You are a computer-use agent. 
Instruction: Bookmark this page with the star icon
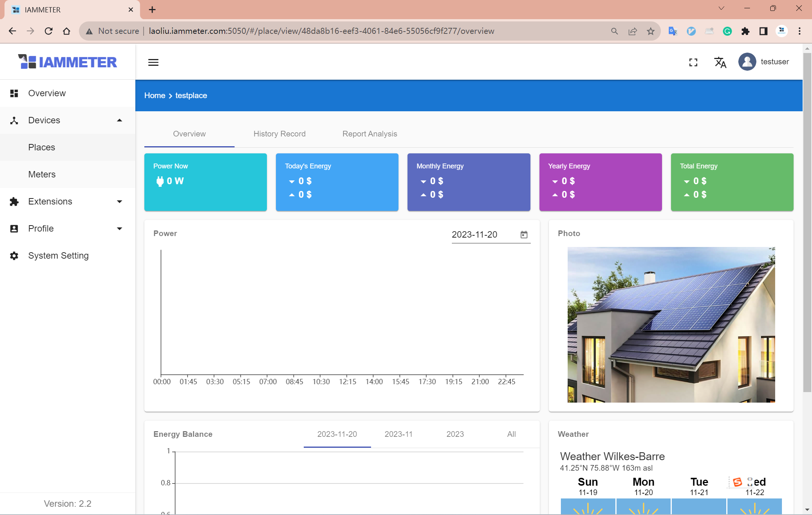click(x=651, y=31)
